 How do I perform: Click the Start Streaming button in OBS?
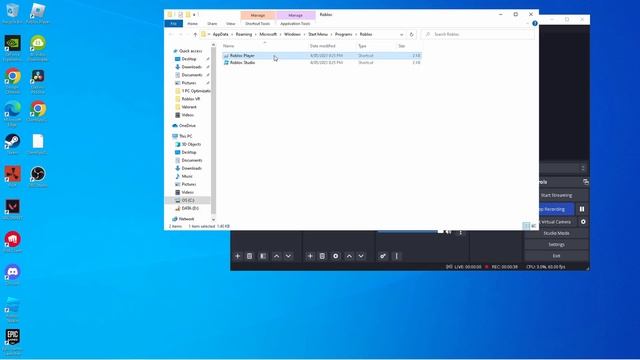click(x=556, y=196)
